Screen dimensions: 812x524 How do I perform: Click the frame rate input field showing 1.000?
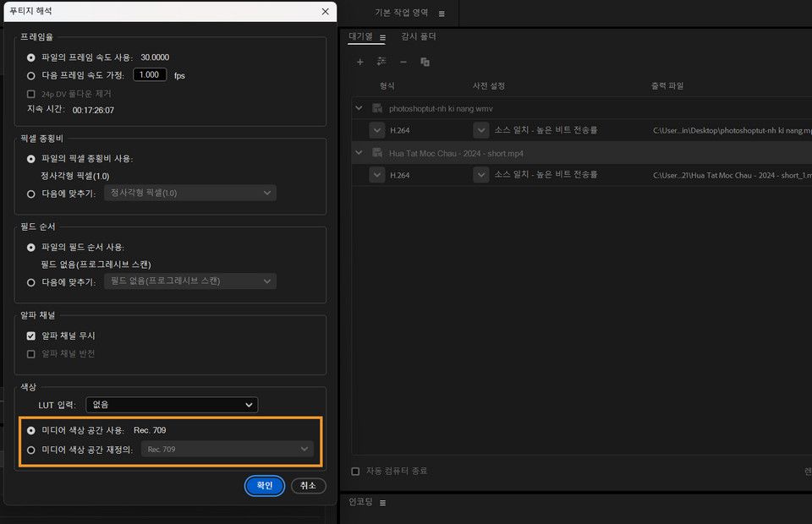pyautogui.click(x=150, y=74)
